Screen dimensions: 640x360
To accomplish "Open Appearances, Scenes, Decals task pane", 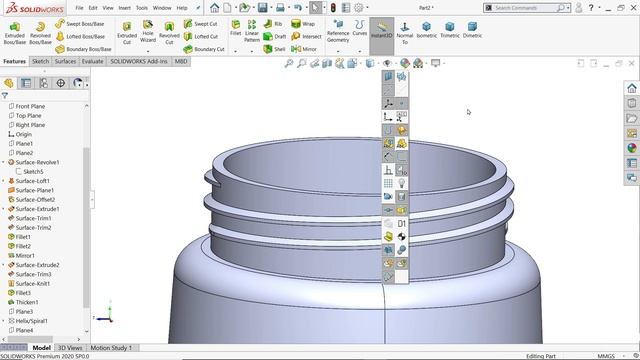I will pos(632,148).
